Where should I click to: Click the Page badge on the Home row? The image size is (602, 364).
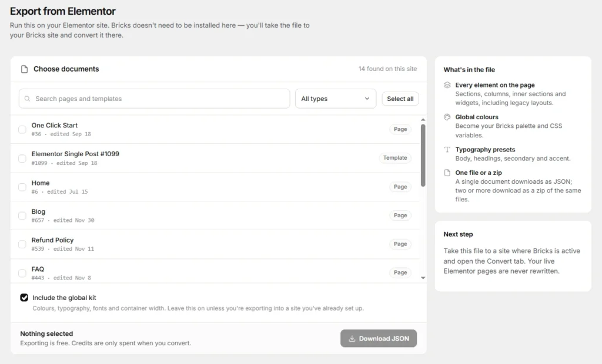[400, 187]
